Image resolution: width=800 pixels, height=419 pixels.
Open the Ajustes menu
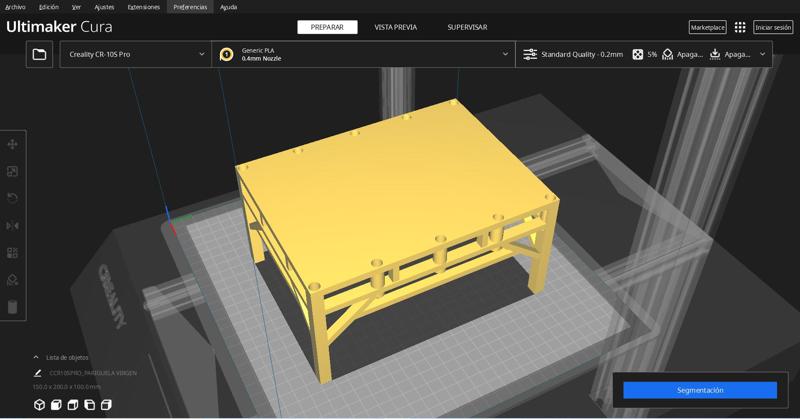tap(104, 7)
